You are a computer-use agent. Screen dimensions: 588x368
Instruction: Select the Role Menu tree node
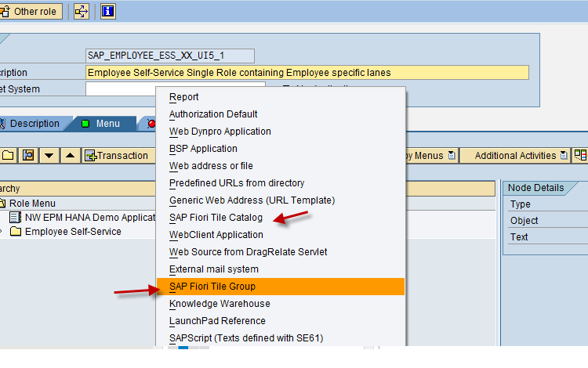(32, 204)
